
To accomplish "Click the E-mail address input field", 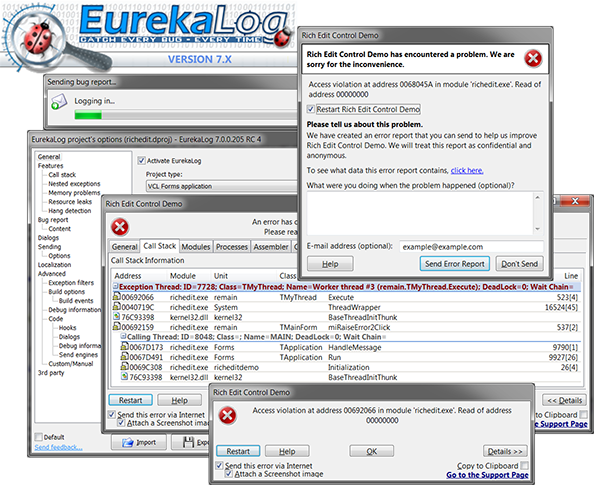I will 472,247.
